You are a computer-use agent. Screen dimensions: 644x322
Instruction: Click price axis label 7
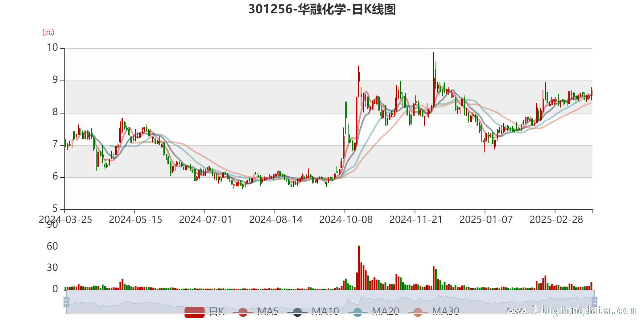click(55, 144)
